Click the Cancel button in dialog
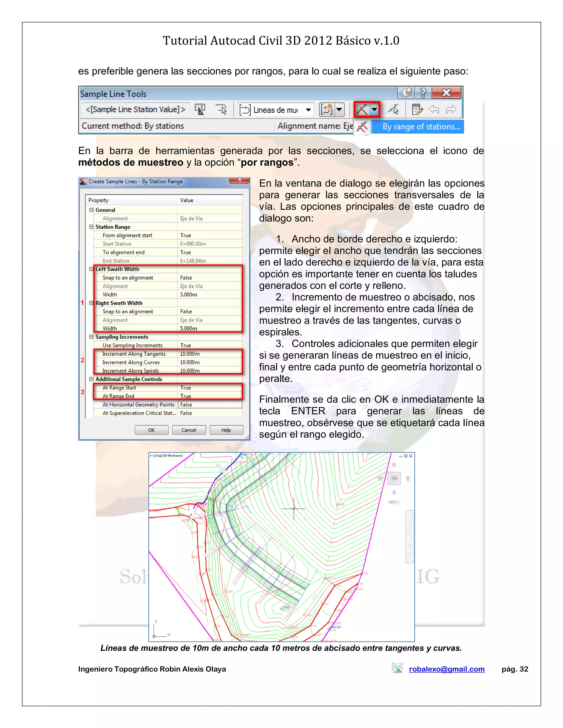The height and width of the screenshot is (728, 563). pyautogui.click(x=189, y=430)
